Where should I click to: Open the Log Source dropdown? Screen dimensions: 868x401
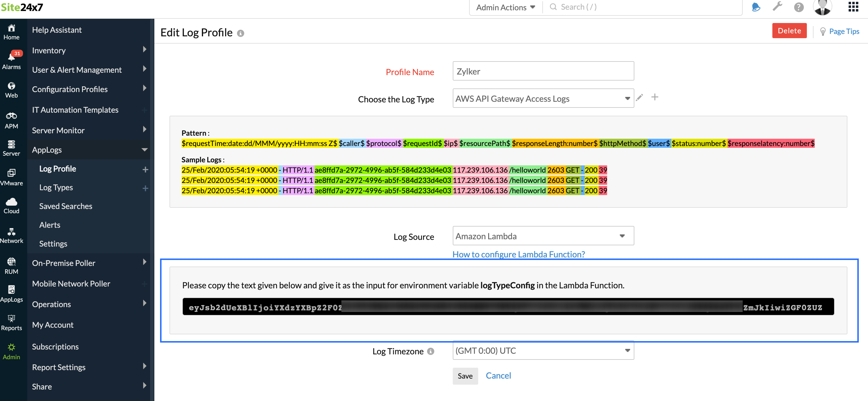[x=543, y=236]
